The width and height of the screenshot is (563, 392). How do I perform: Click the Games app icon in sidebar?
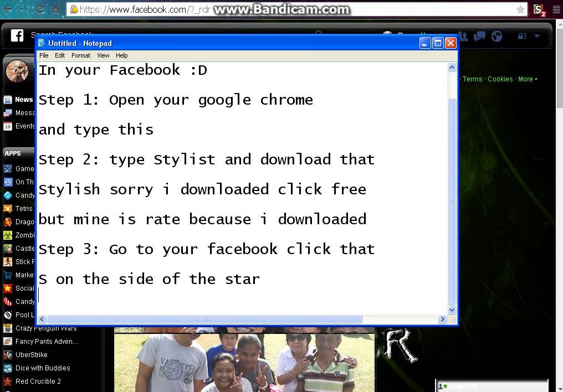point(8,168)
